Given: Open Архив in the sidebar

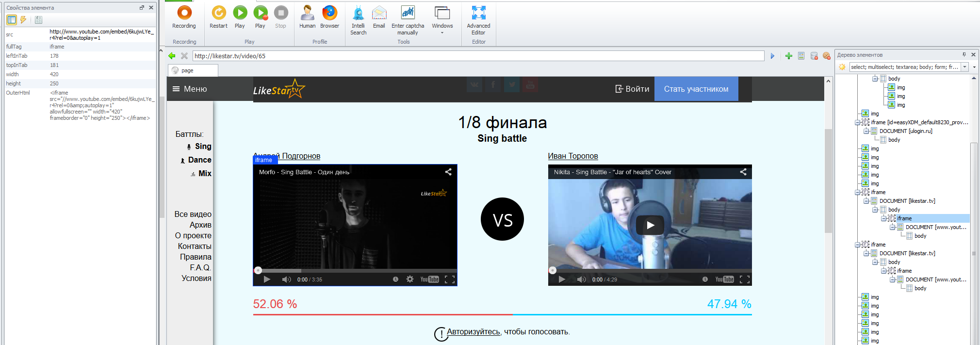Looking at the screenshot, I should coord(200,225).
